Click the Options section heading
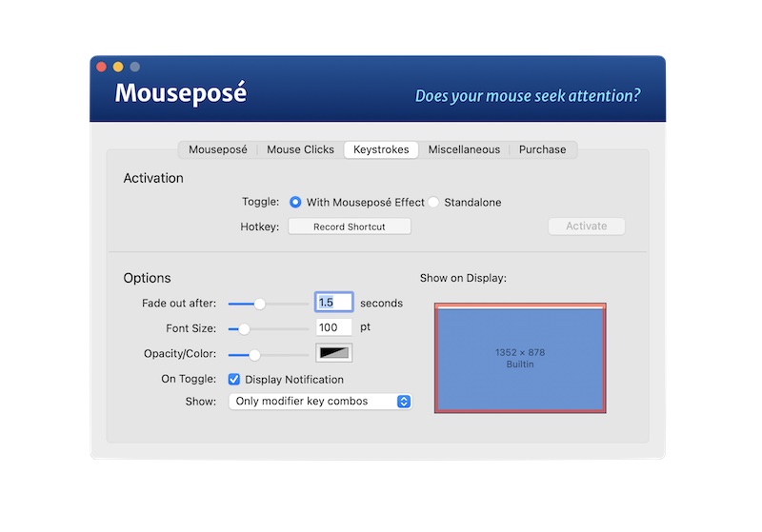Image resolution: width=762 pixels, height=532 pixels. (148, 278)
